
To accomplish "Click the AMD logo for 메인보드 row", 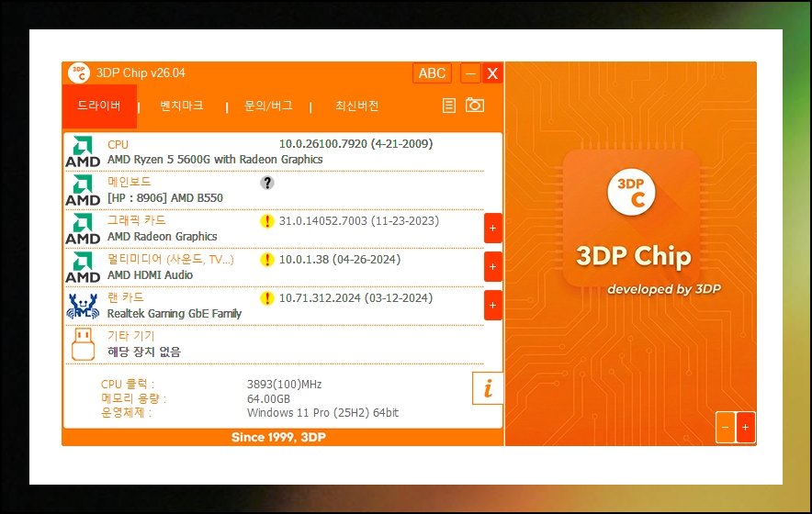I will tap(83, 190).
